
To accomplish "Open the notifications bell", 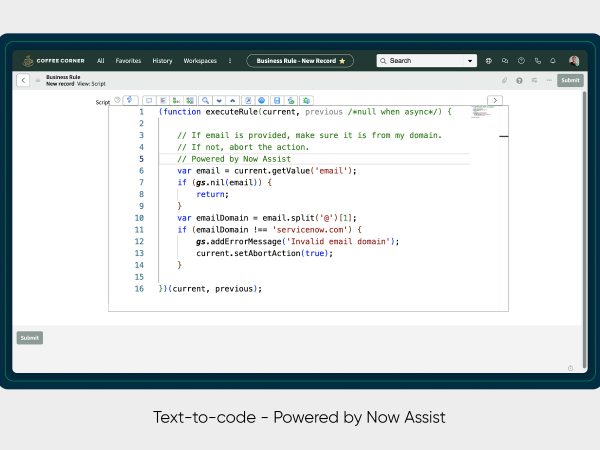I will pyautogui.click(x=553, y=60).
